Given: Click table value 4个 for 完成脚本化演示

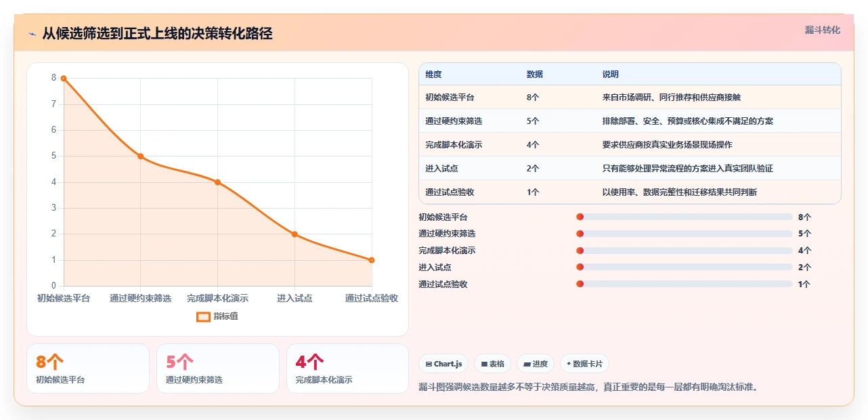Looking at the screenshot, I should [532, 145].
